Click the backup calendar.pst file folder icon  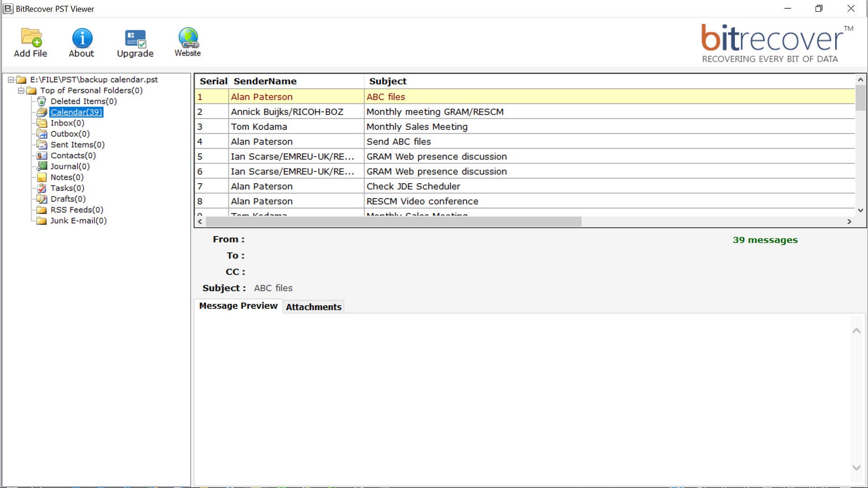pos(21,79)
